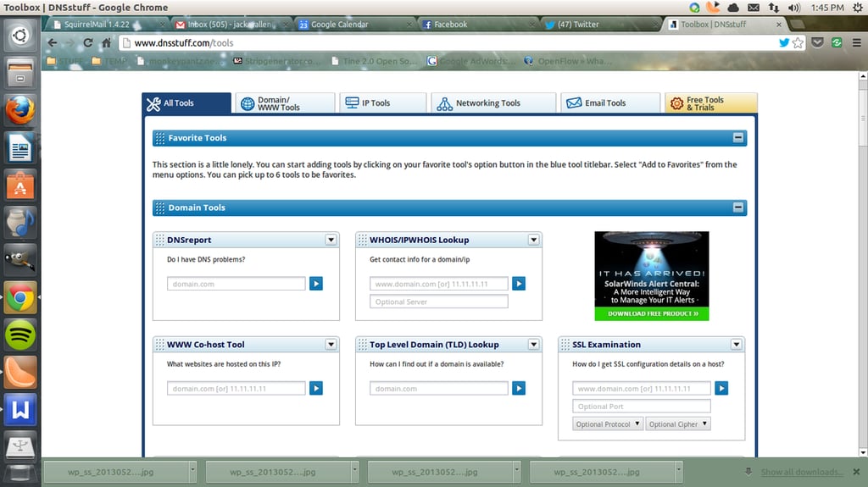Run the WHOIS/IPWHOIS lookup arrow button
This screenshot has height=487, width=868.
pos(519,284)
